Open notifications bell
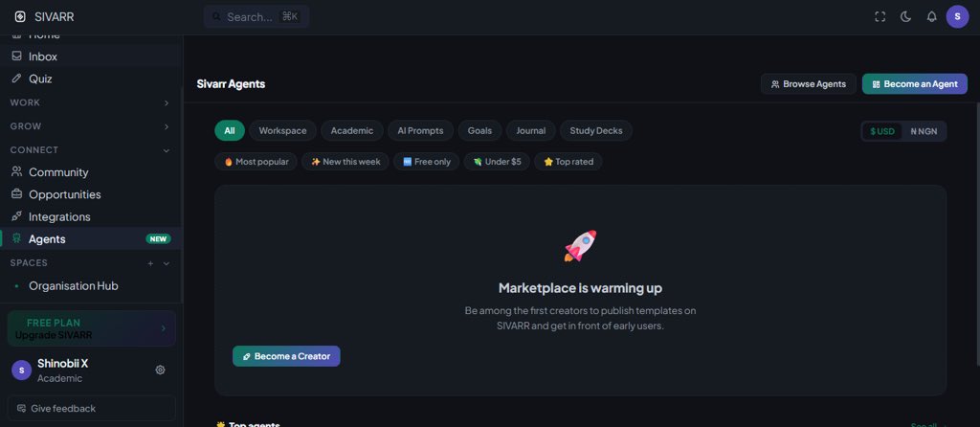The image size is (980, 427). click(x=931, y=17)
